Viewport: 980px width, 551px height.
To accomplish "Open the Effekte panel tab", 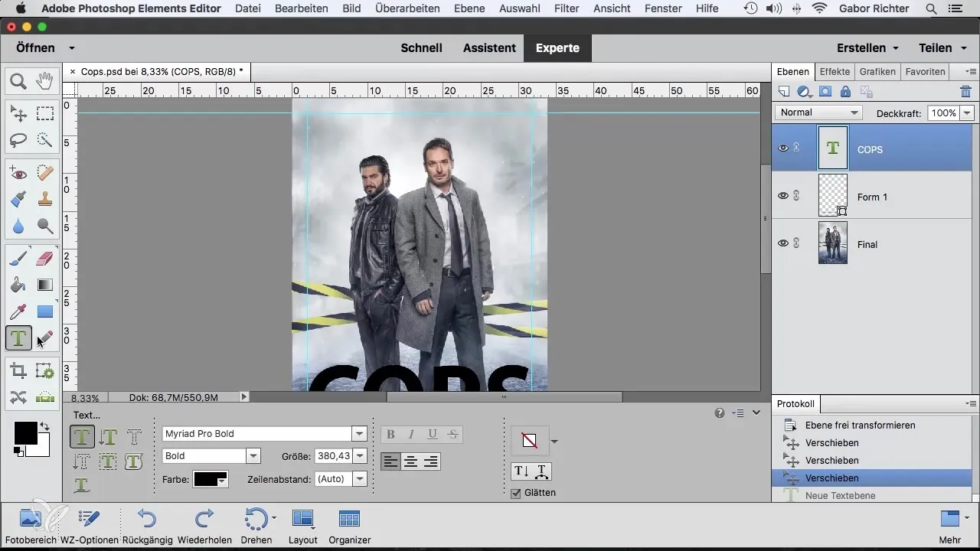I will [x=835, y=71].
